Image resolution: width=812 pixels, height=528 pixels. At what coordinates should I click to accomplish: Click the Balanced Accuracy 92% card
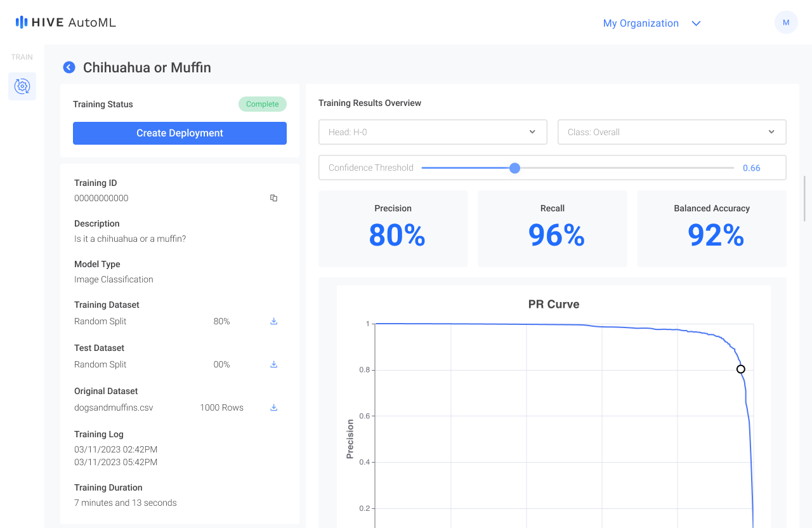point(712,228)
